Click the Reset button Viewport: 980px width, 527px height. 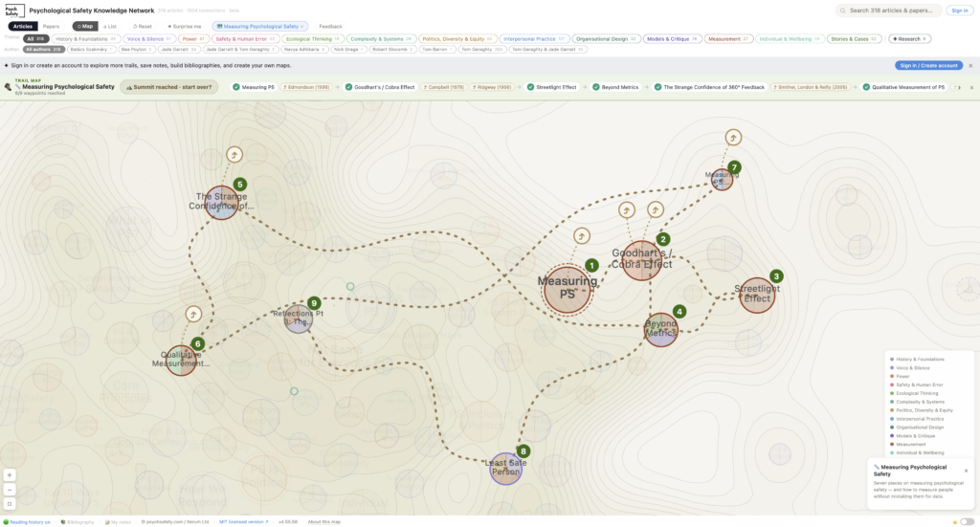click(x=143, y=26)
